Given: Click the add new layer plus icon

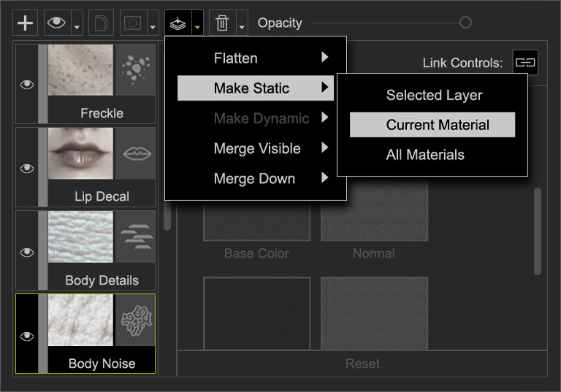Looking at the screenshot, I should 26,23.
